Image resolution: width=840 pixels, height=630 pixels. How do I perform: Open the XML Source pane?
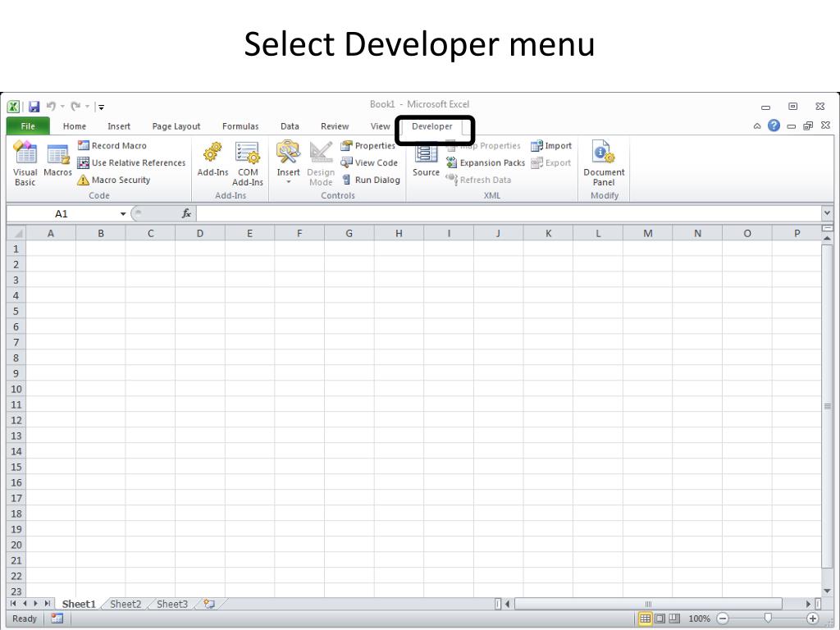pyautogui.click(x=426, y=161)
